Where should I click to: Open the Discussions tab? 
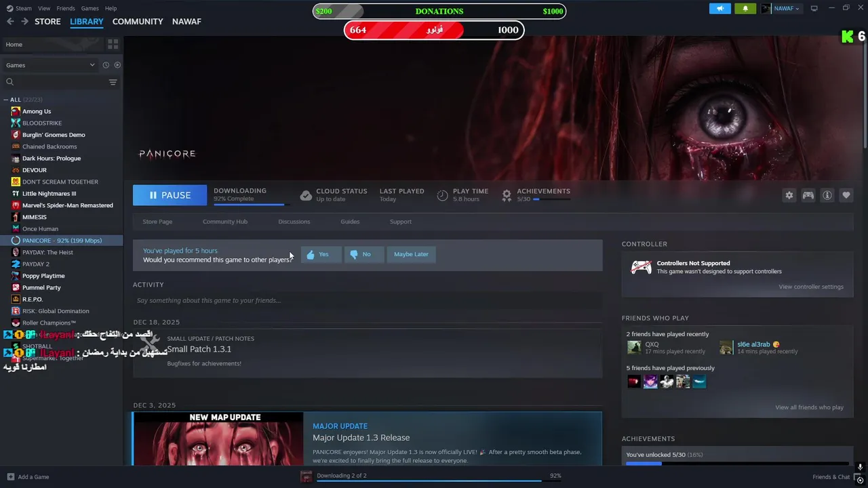pyautogui.click(x=294, y=222)
